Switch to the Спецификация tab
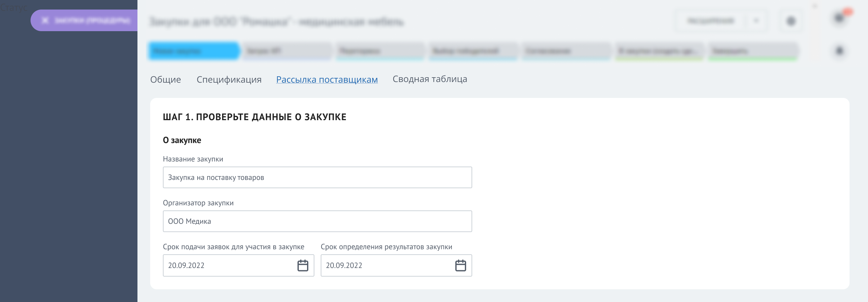 pos(229,79)
